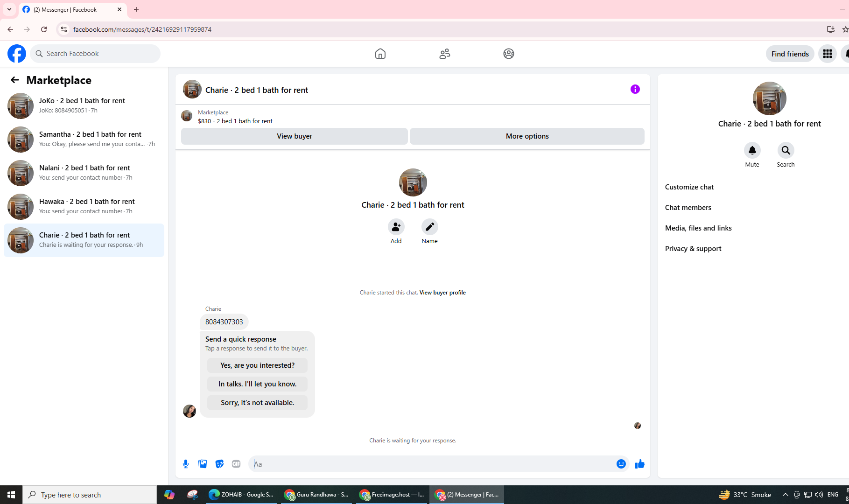Open the Hawaka conversation
The image size is (849, 504).
tap(84, 207)
